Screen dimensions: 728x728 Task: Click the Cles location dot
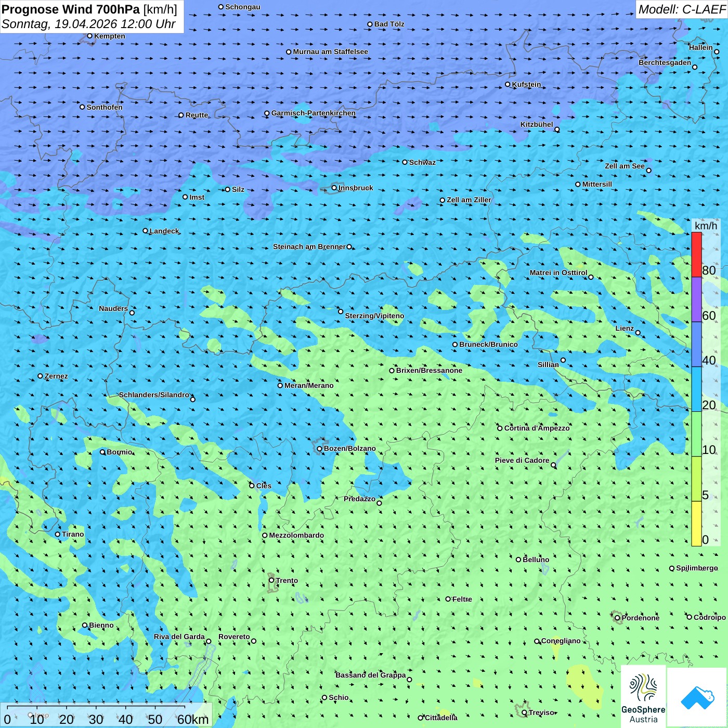[x=252, y=486]
